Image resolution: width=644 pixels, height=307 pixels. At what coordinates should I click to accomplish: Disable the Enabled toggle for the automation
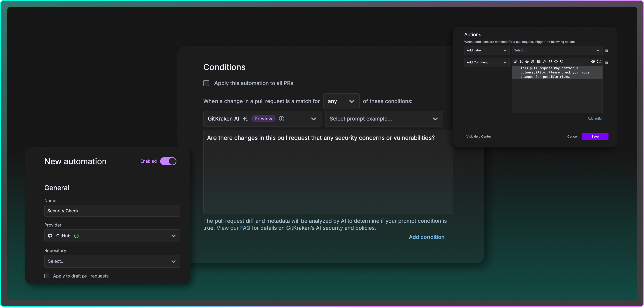coord(168,161)
